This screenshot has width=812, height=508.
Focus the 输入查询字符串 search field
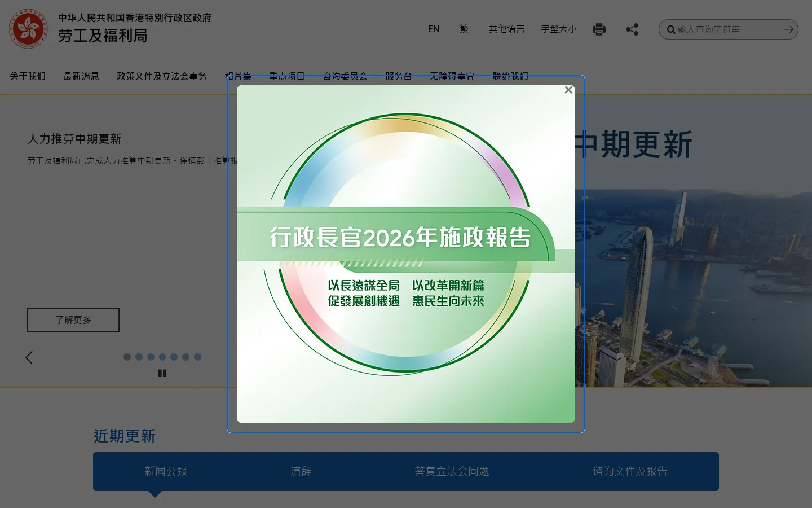coord(729,29)
